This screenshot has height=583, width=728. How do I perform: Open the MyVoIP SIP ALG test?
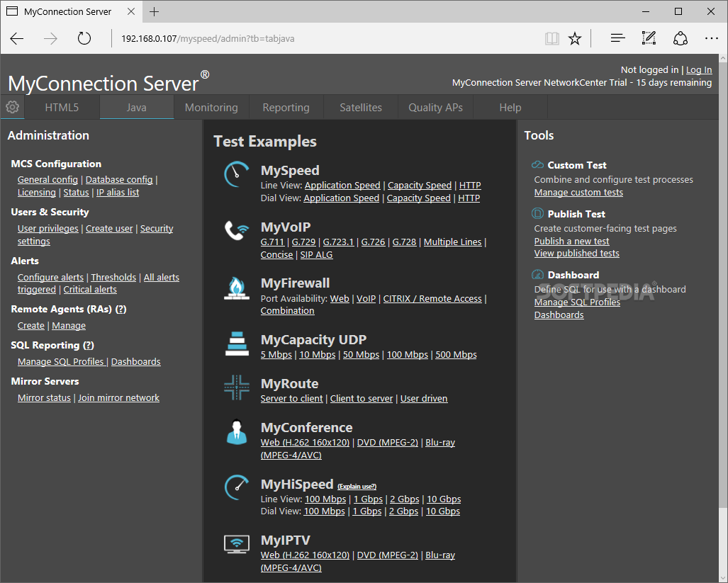pos(316,254)
